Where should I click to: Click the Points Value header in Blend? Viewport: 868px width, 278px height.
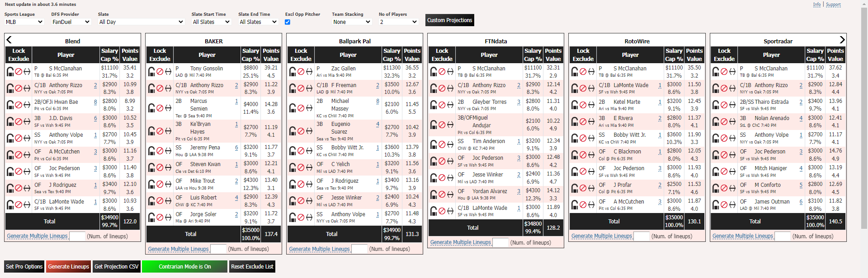[130, 55]
